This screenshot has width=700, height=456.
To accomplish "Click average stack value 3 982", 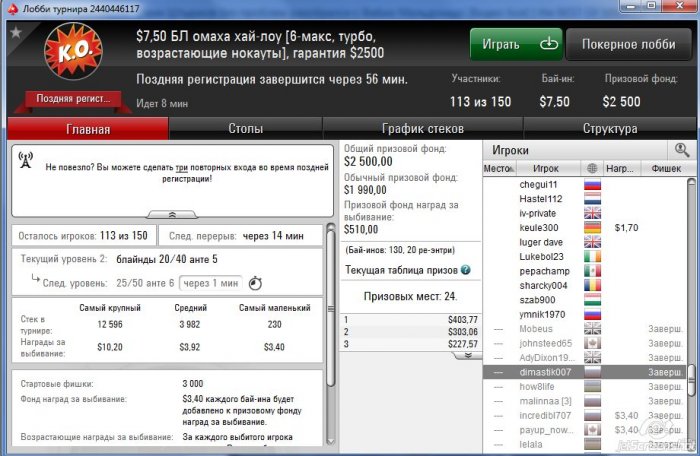I will click(x=190, y=324).
